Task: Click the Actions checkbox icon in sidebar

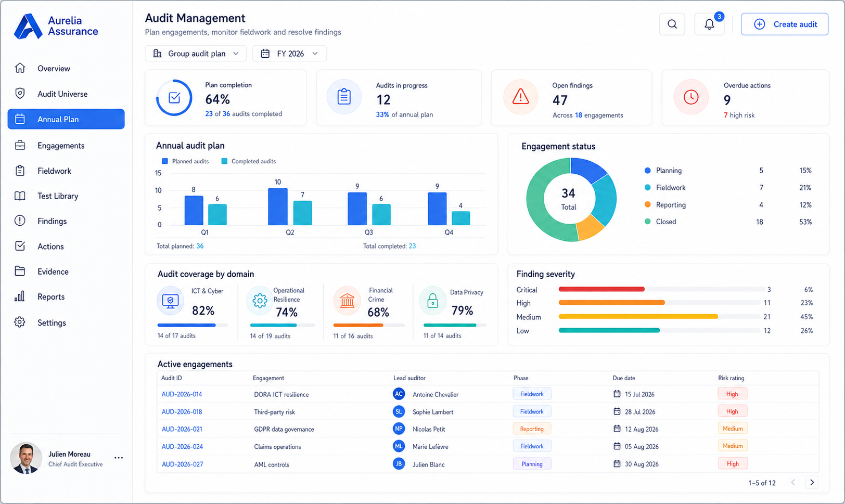Action: [x=20, y=246]
